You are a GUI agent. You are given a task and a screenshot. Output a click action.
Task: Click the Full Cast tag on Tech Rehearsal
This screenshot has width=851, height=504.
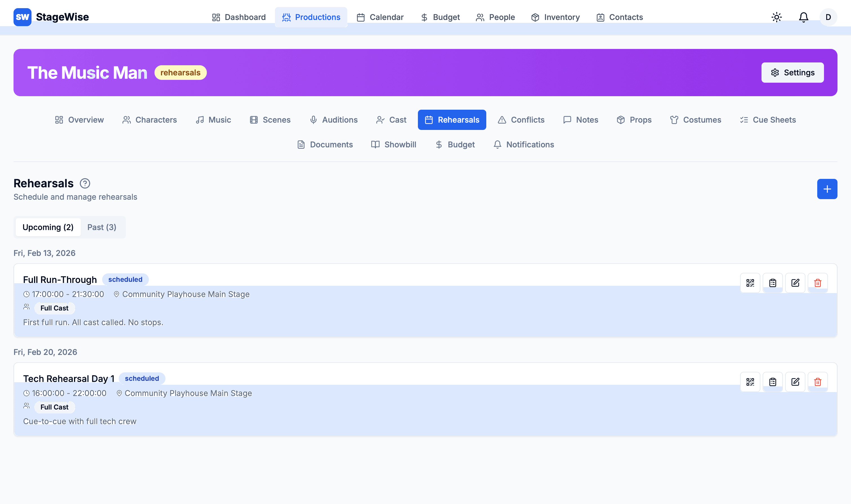pyautogui.click(x=54, y=407)
